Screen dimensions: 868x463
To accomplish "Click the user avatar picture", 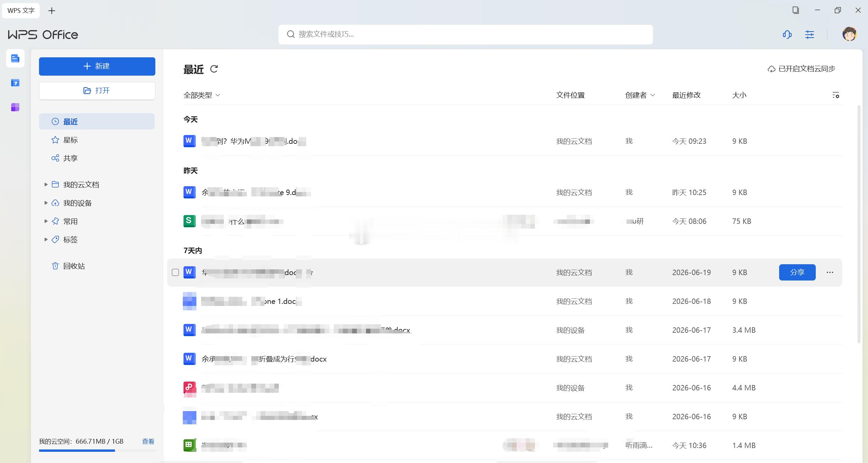I will pos(849,34).
